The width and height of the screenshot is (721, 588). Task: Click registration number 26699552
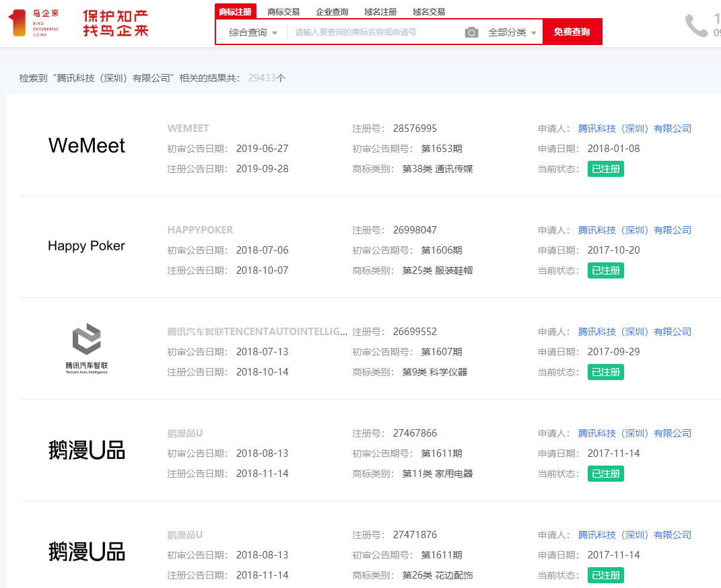click(415, 332)
